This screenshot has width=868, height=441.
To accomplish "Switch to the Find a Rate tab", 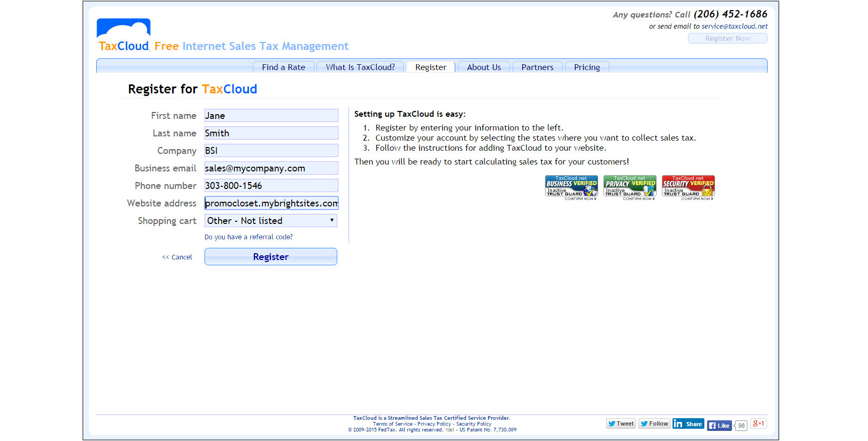I will pos(284,67).
